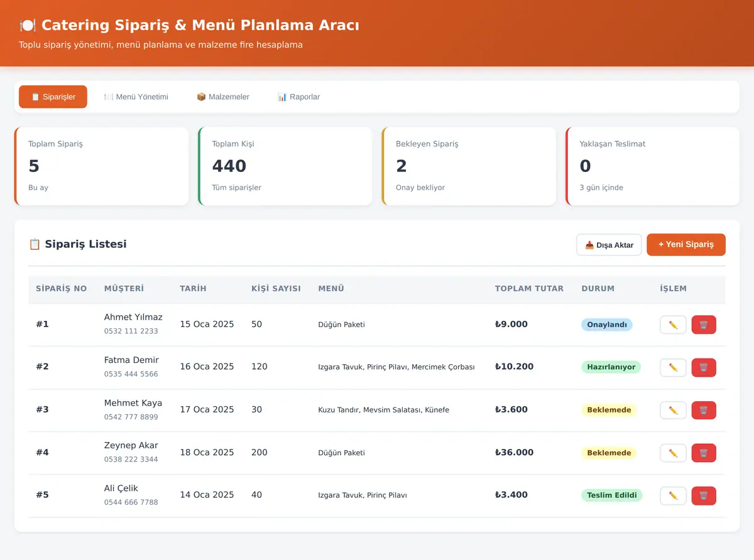Click the Teslim Edildi status badge

click(x=612, y=495)
